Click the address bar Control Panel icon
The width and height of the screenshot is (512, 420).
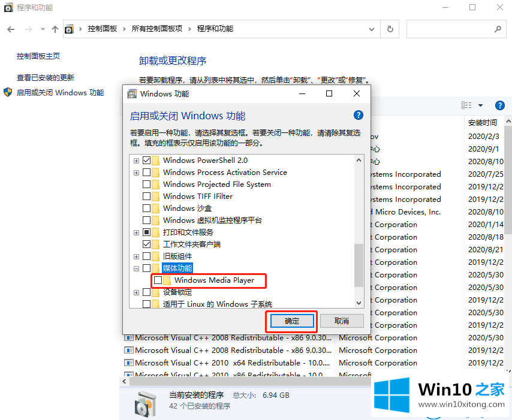69,29
